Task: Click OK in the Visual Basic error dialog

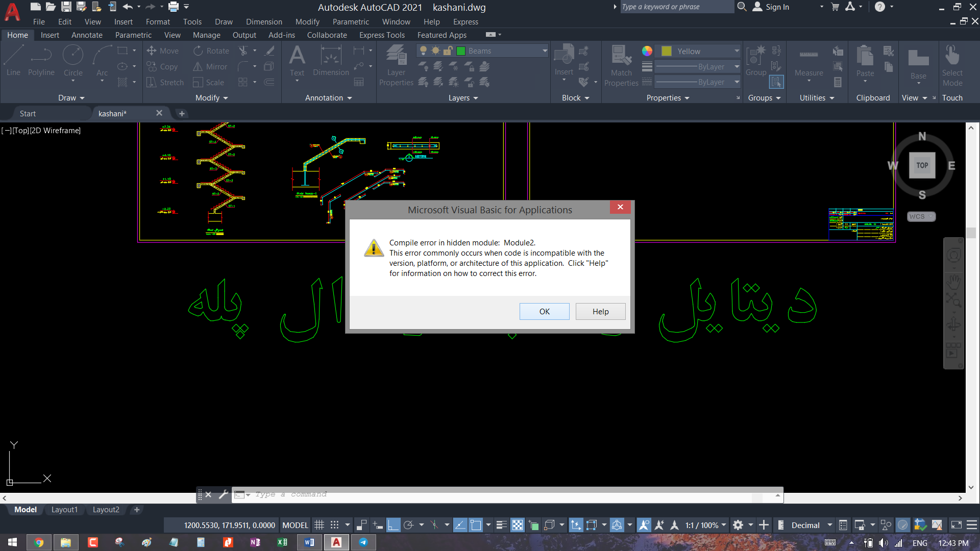Action: pyautogui.click(x=544, y=311)
